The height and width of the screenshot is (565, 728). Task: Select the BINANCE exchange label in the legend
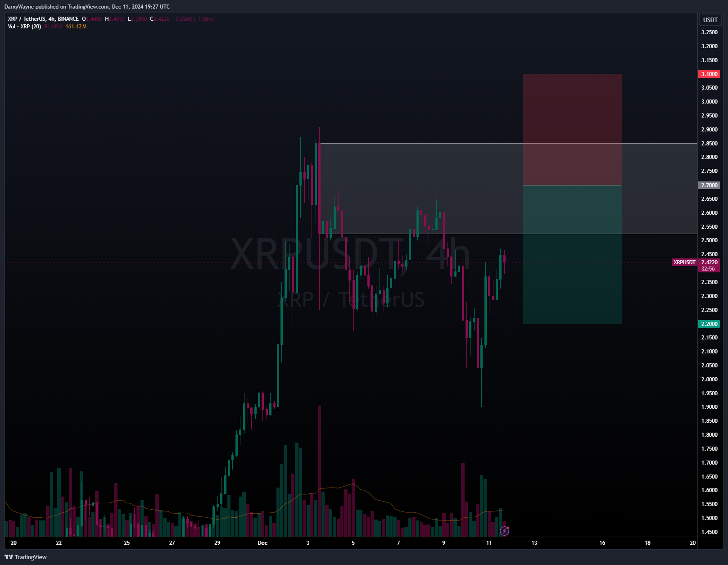tap(68, 19)
